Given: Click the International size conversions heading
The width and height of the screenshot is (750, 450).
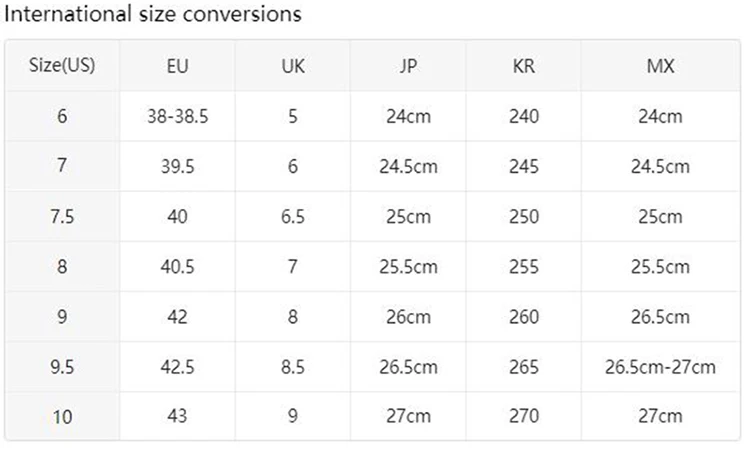Looking at the screenshot, I should pyautogui.click(x=153, y=14).
